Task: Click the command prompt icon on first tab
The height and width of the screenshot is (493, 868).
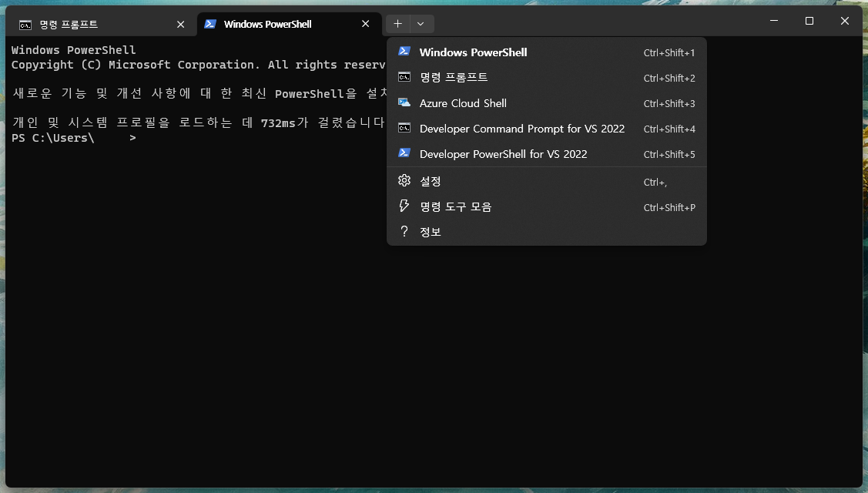Action: (x=25, y=25)
